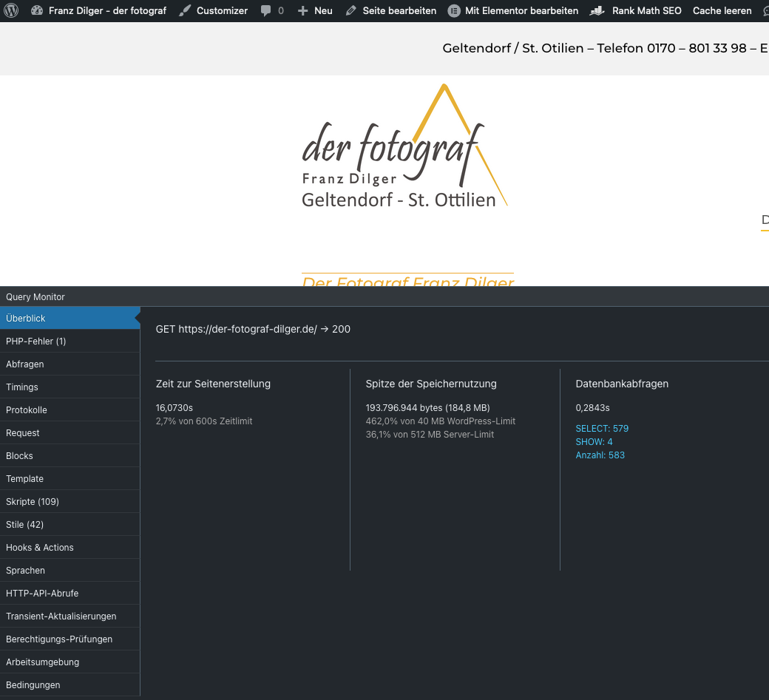Click the plus icon next to Neu
The height and width of the screenshot is (700, 769).
(303, 11)
